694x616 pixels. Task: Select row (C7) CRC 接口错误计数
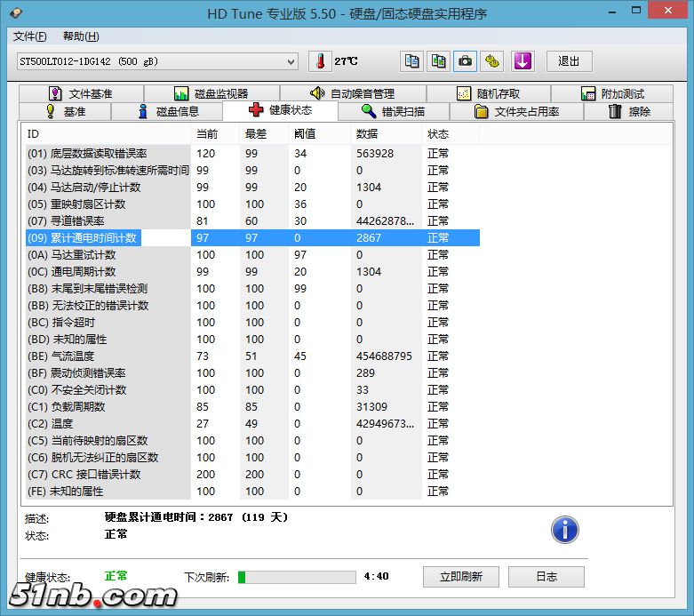pos(252,474)
